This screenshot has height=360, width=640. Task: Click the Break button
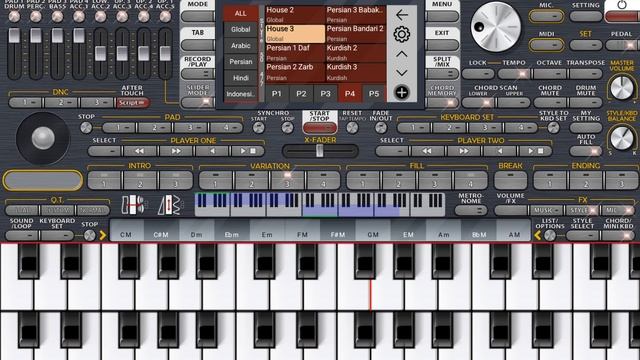(x=510, y=180)
